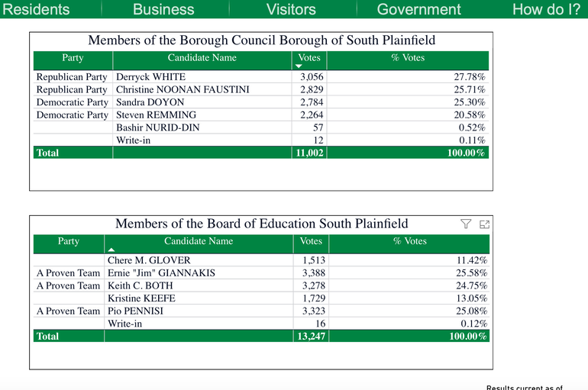Open the How do I? menu
Screen dimensions: 588x390
click(547, 9)
